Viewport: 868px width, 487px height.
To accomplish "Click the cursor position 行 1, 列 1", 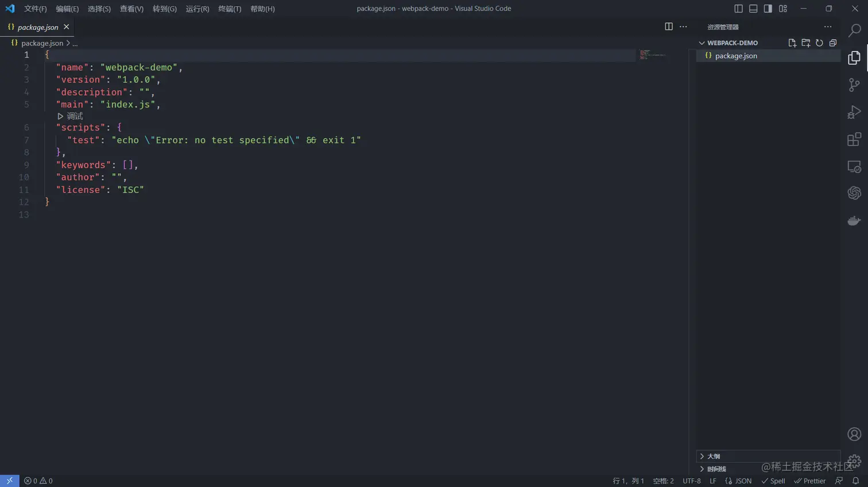I will tap(629, 481).
